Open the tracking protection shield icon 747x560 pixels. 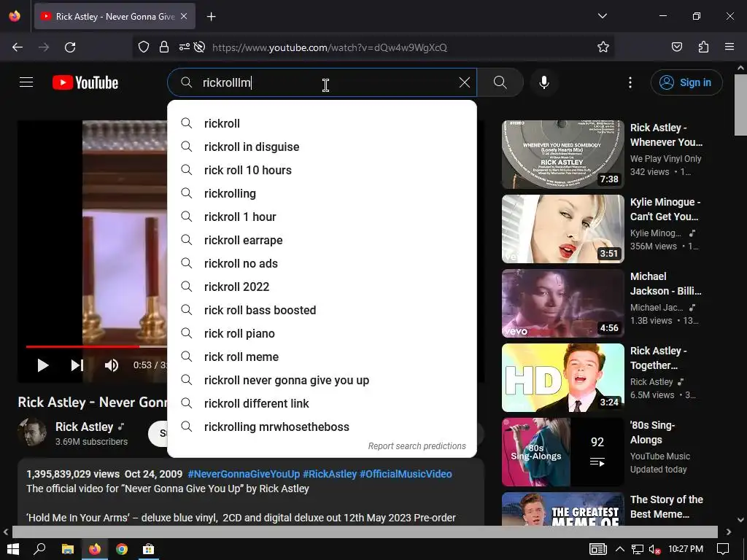(x=144, y=47)
